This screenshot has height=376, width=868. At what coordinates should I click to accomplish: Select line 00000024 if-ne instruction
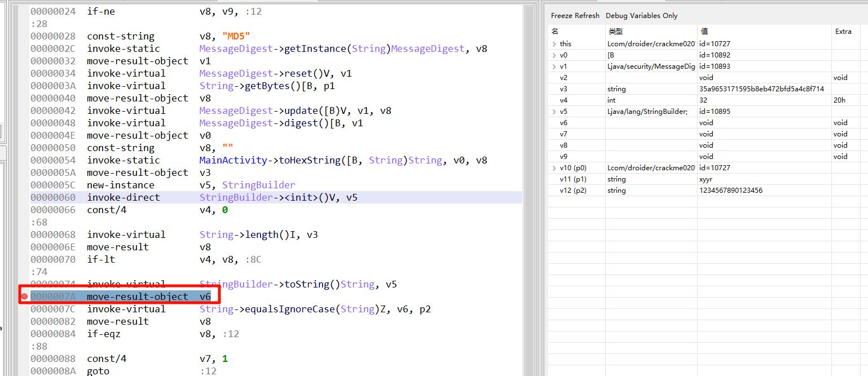(x=276, y=11)
